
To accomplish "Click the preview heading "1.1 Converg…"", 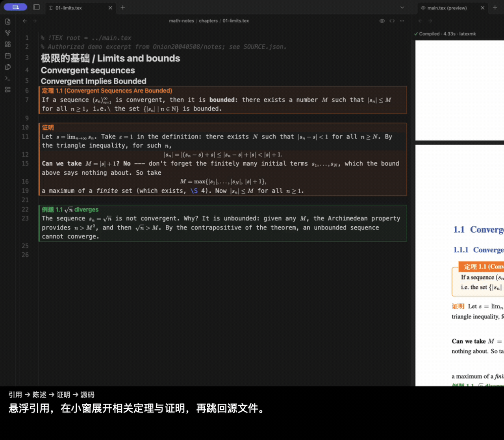I will click(478, 229).
